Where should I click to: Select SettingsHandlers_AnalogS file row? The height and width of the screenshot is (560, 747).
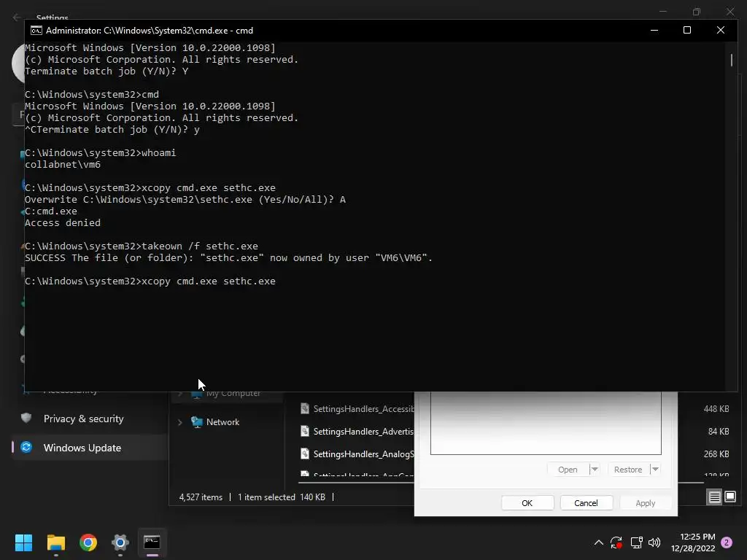(x=363, y=454)
